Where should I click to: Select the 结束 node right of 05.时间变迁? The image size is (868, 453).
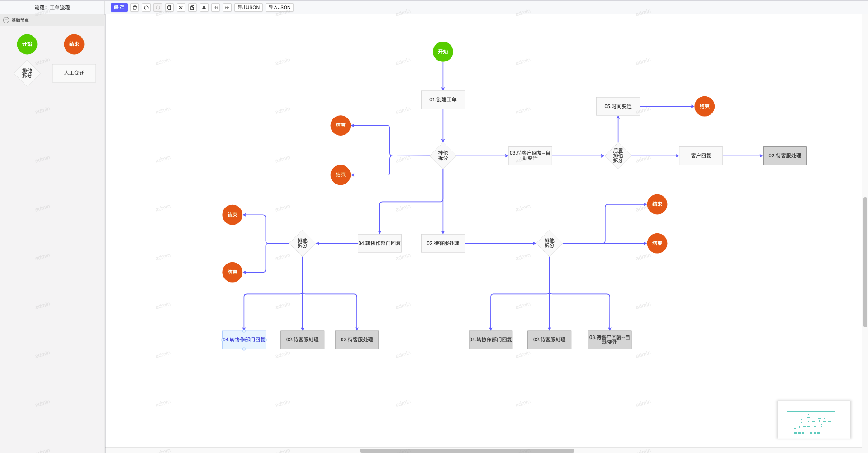coord(704,106)
